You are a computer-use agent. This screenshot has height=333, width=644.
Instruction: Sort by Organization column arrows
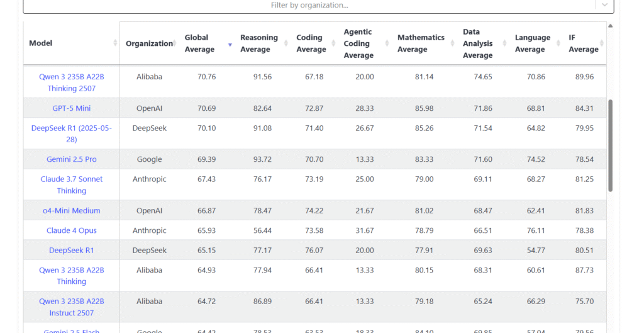point(175,43)
